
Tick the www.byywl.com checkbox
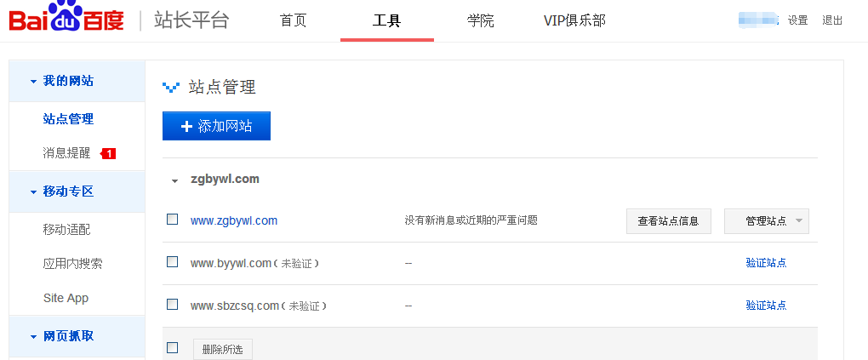172,261
